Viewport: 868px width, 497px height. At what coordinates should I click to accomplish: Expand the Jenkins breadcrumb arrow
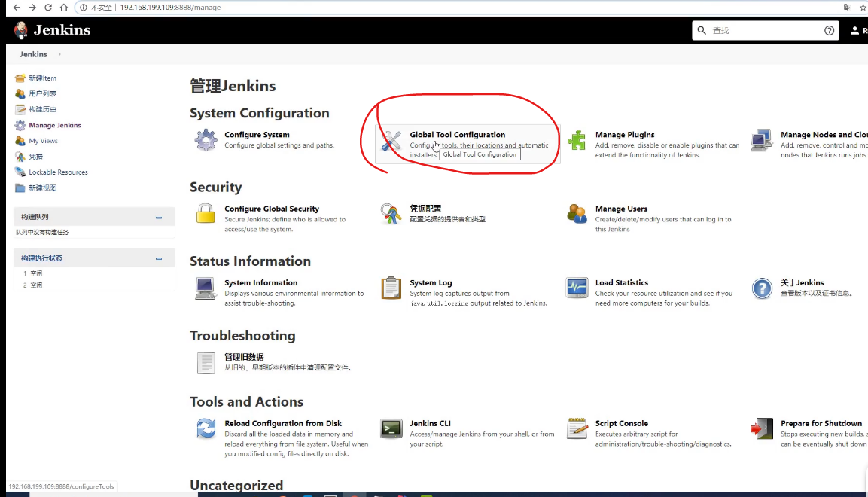59,54
